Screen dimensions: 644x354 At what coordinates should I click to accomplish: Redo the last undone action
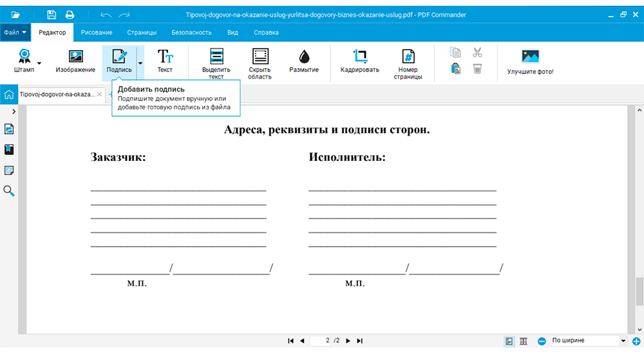[124, 15]
